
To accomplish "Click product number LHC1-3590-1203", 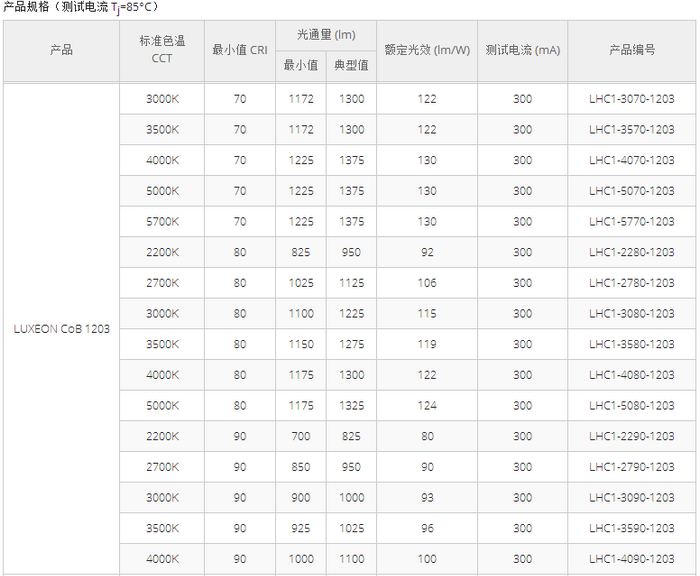I will 631,528.
